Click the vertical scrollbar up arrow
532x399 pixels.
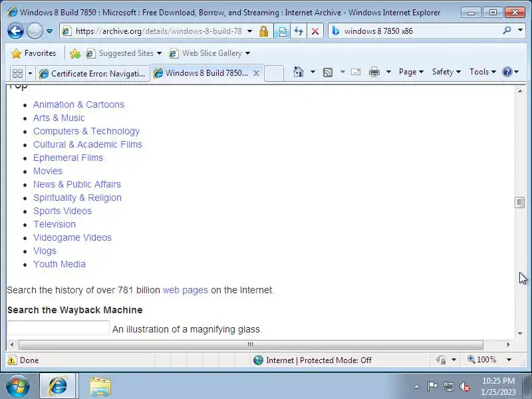click(x=520, y=91)
